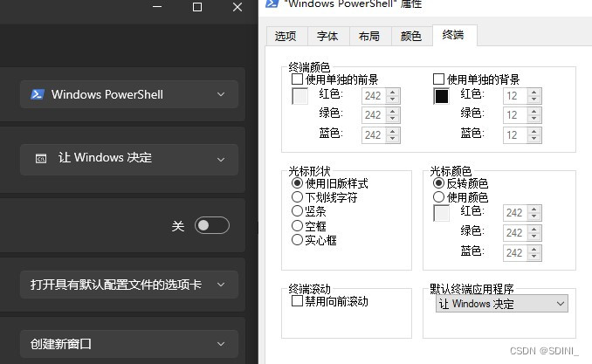592x364 pixels.
Task: Click the console icon beside 让 Windows 决定
Action: pyautogui.click(x=41, y=159)
